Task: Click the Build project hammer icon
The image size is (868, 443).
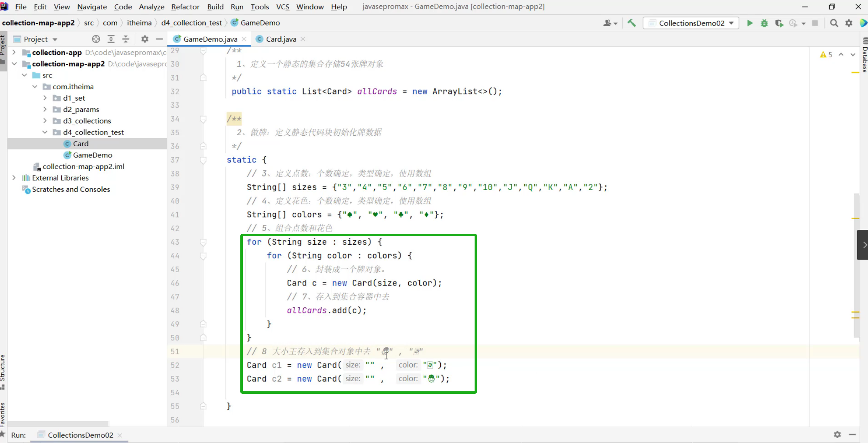Action: tap(632, 23)
